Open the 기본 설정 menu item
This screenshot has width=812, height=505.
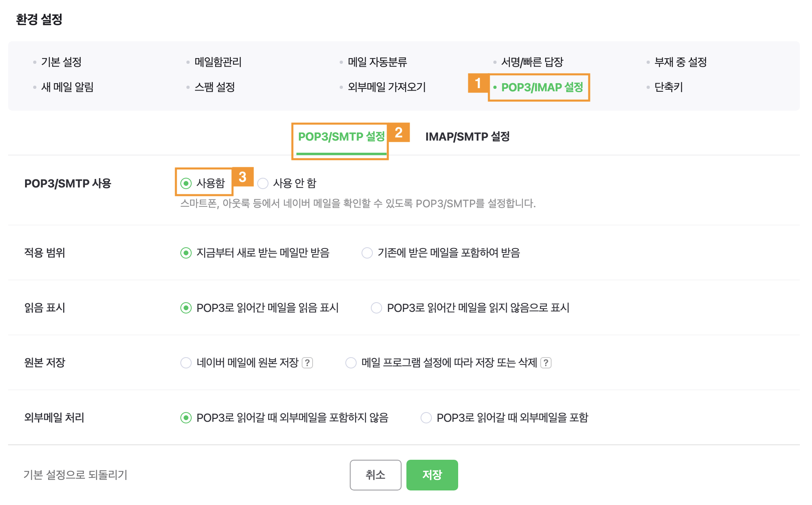click(x=61, y=62)
